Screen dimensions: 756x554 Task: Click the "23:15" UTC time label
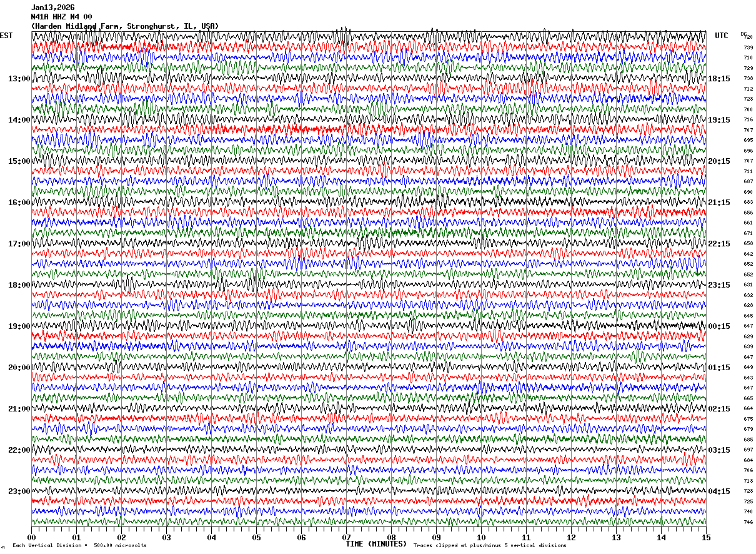(x=719, y=285)
